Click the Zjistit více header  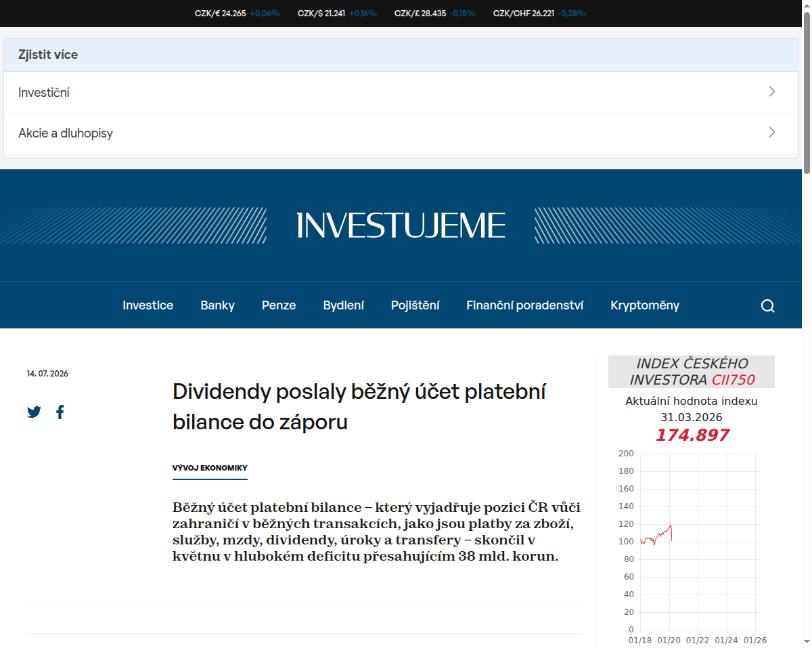(401, 55)
